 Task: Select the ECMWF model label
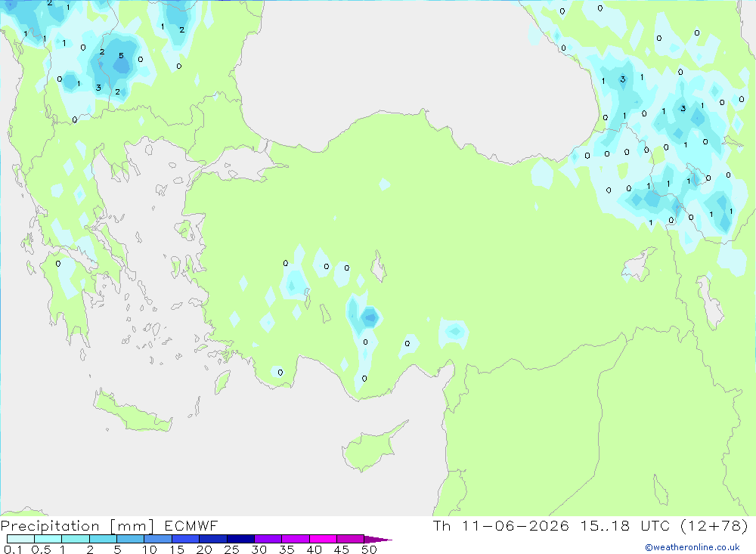click(x=191, y=525)
